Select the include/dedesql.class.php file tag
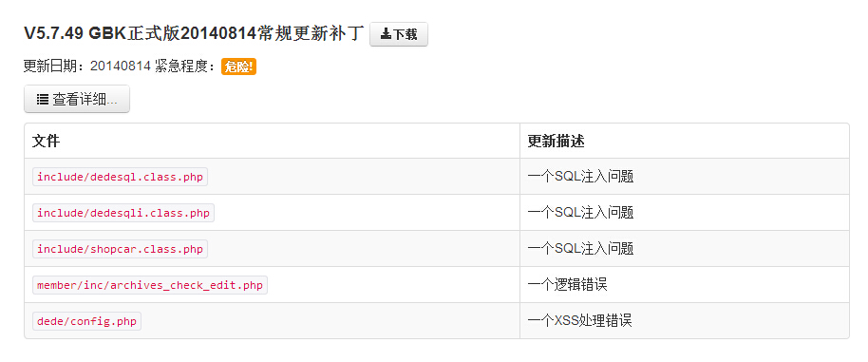Screen dimensions: 868x362 click(120, 177)
